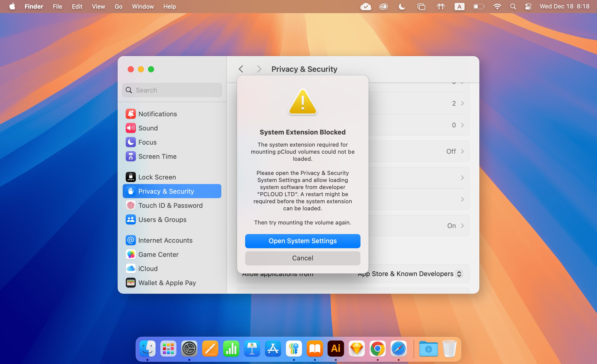Open Wallet & Apple Pay settings
Image resolution: width=597 pixels, height=364 pixels.
pyautogui.click(x=167, y=283)
